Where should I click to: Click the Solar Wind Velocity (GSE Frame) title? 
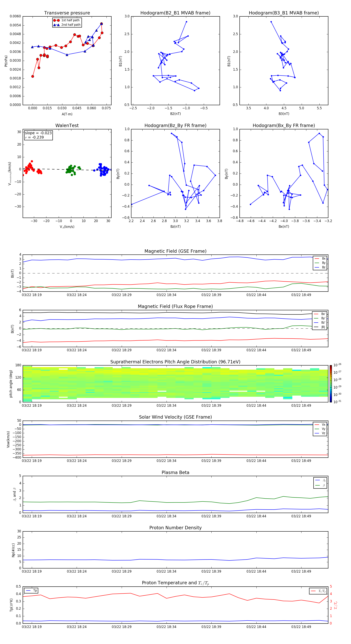pos(175,417)
